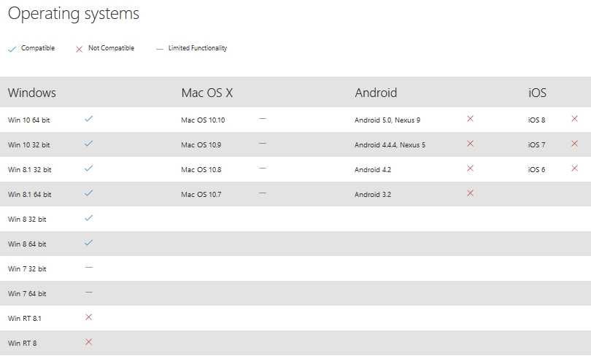Click the checkmark icon beside Win 8.1 32 bit

point(88,169)
